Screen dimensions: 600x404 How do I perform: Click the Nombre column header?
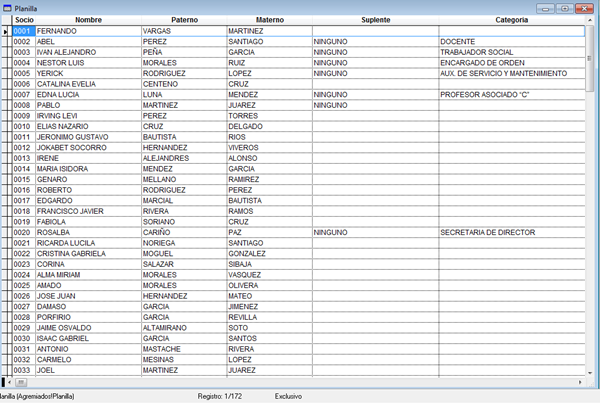[x=88, y=20]
